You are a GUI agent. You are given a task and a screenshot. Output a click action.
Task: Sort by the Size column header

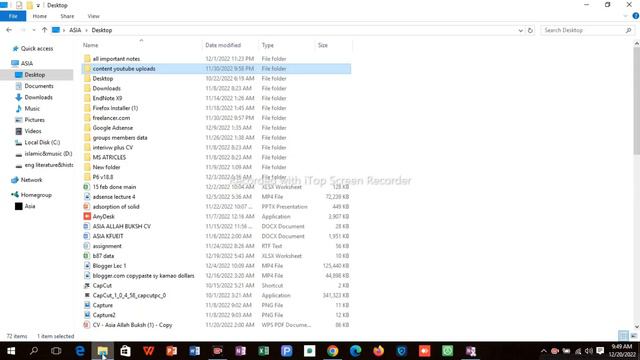point(323,45)
